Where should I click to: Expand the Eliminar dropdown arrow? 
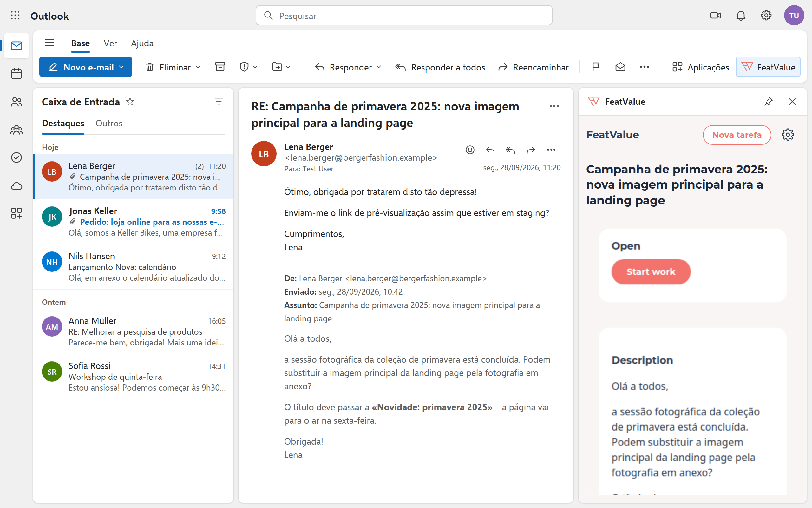click(198, 67)
